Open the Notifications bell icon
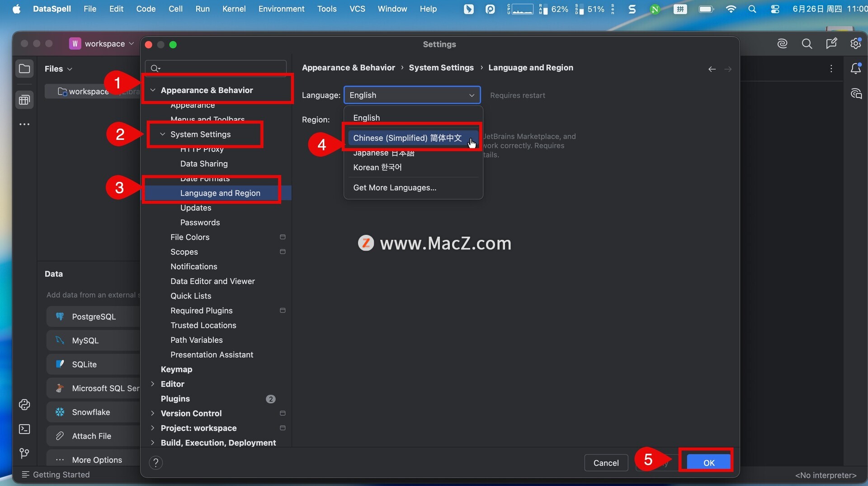This screenshot has width=868, height=486. [856, 68]
